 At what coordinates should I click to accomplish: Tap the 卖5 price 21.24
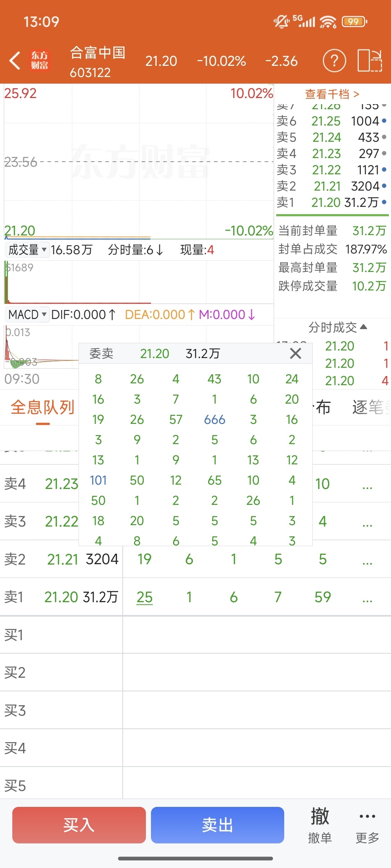tap(327, 137)
